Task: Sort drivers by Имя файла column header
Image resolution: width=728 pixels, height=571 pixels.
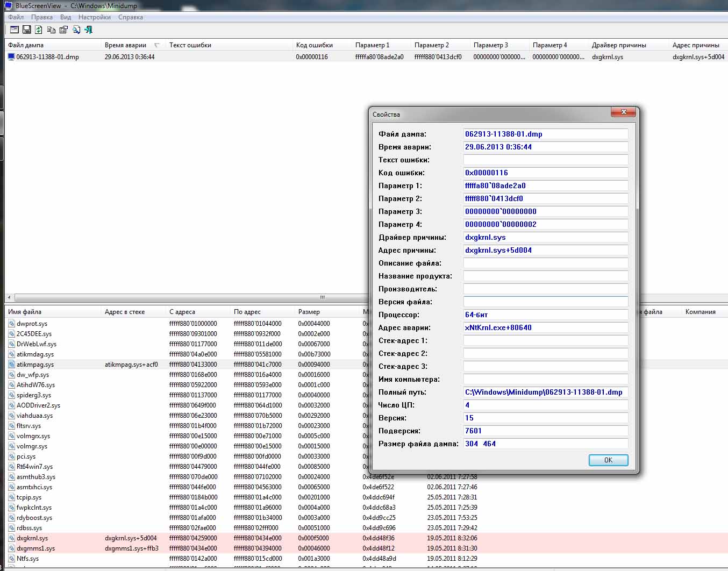Action: (x=53, y=312)
